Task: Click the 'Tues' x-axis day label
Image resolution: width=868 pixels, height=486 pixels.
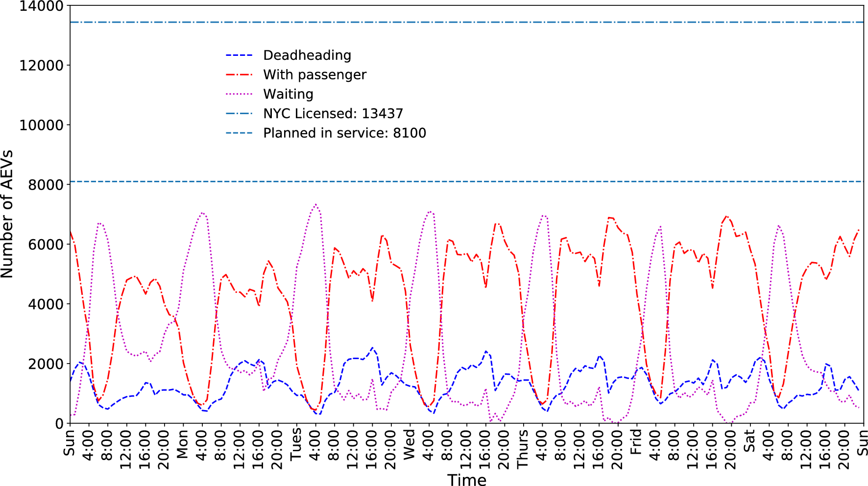Action: (x=296, y=445)
